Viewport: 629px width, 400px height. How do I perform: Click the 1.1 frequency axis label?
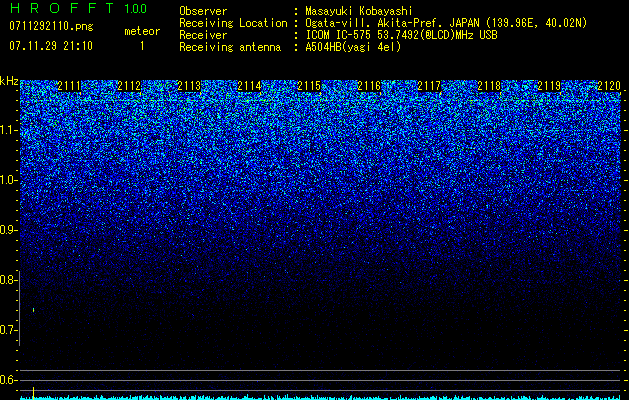coord(8,130)
